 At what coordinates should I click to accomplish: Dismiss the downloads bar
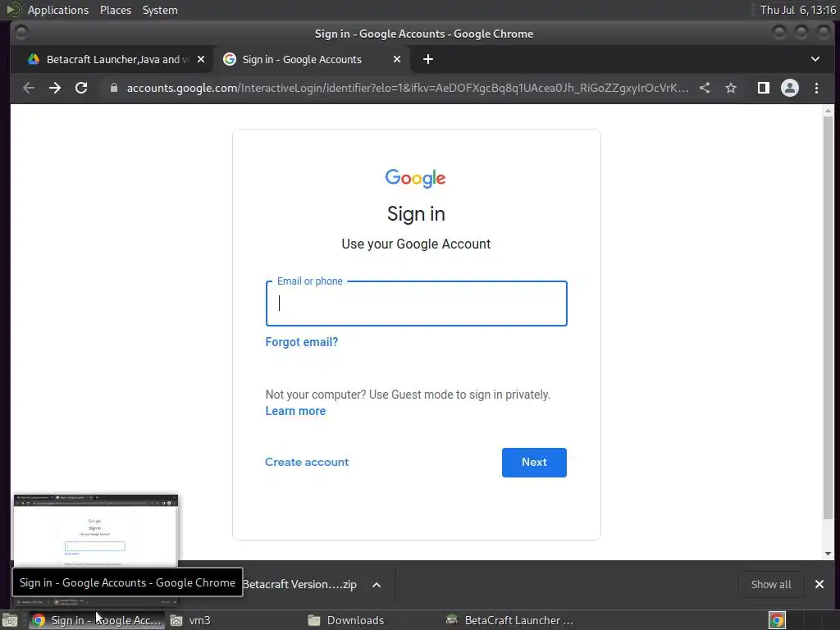pos(819,584)
